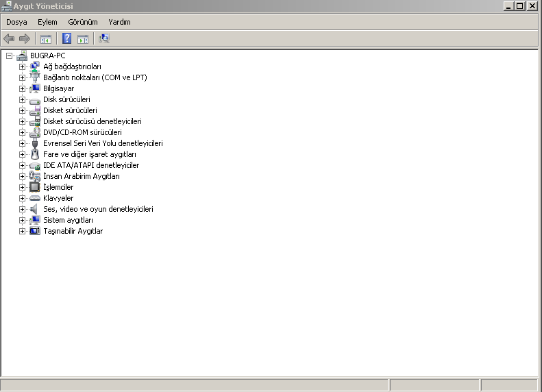
Task: Expand the IDE ATA/ATAPI denetleyiciler node
Action: [x=22, y=166]
